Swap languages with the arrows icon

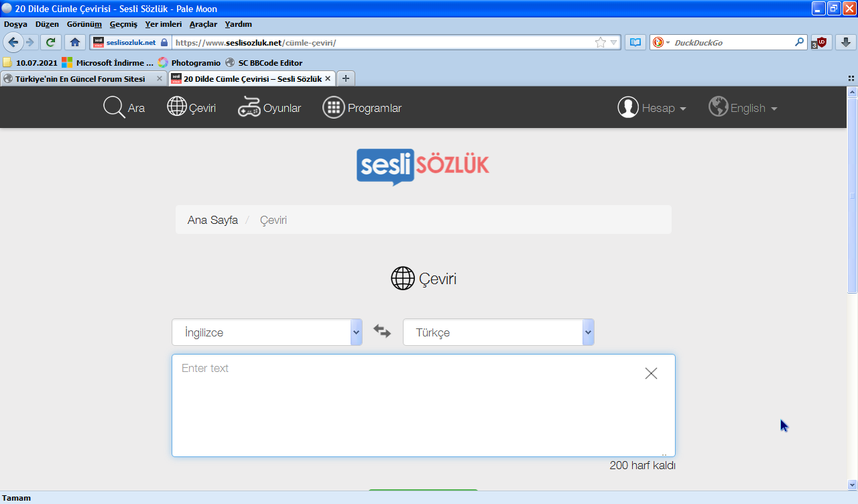tap(382, 331)
